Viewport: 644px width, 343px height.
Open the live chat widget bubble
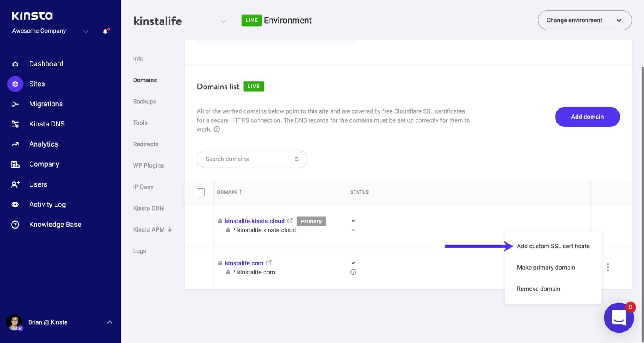click(619, 318)
